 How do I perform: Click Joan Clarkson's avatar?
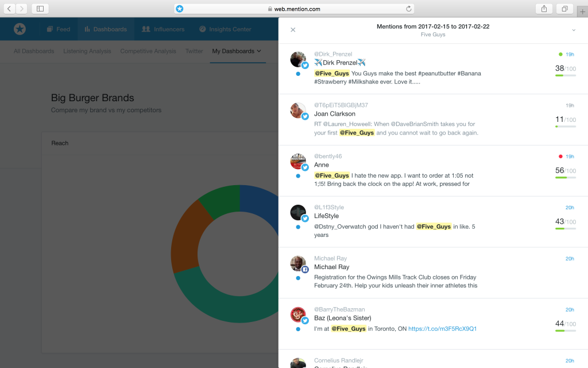coord(298,110)
